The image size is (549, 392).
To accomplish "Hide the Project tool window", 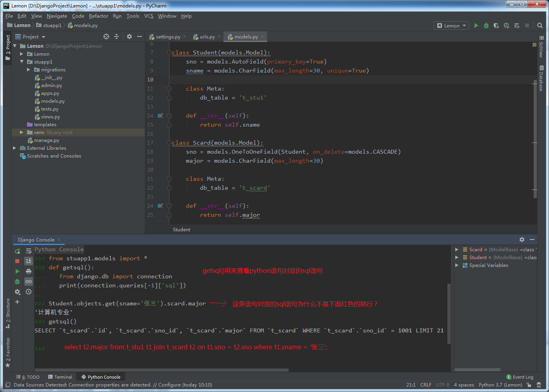I will coord(140,36).
